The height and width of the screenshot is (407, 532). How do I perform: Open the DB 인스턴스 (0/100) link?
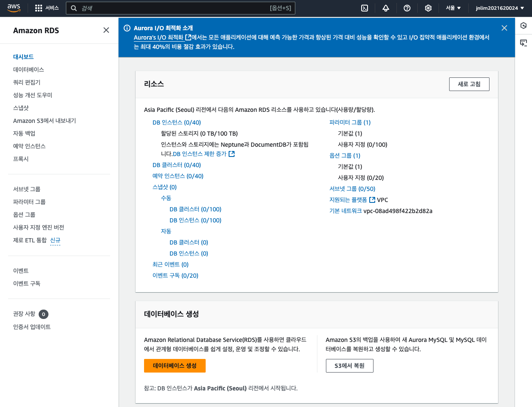pyautogui.click(x=195, y=220)
